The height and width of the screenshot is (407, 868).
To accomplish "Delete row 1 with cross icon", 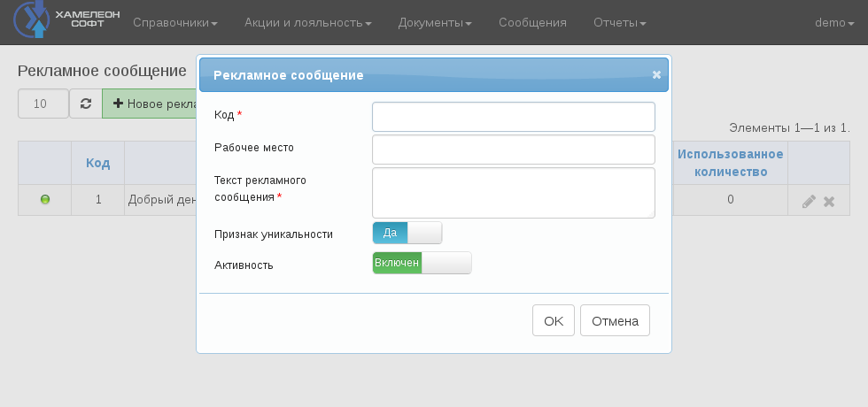I will pyautogui.click(x=829, y=202).
